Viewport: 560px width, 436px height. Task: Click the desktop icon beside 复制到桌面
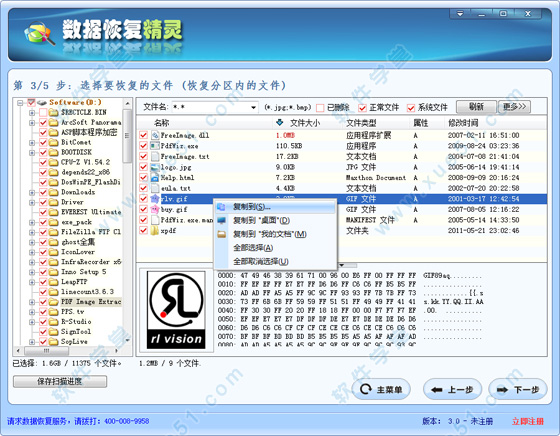click(221, 220)
